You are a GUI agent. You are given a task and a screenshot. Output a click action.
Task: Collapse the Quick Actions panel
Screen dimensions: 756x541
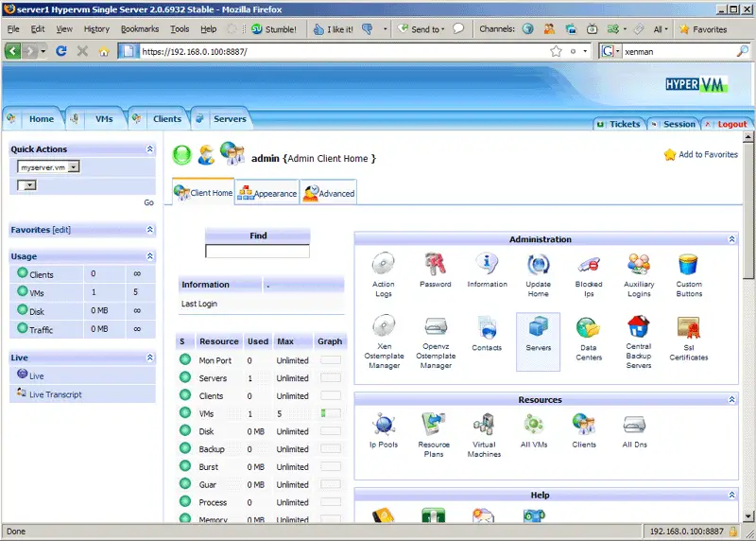[150, 149]
